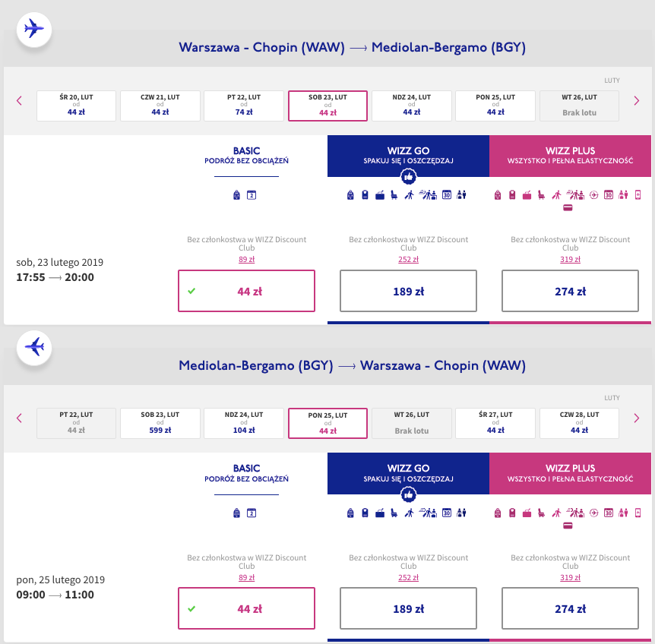655x644 pixels.
Task: Open outbound 319 zł non-member price link
Action: [570, 259]
